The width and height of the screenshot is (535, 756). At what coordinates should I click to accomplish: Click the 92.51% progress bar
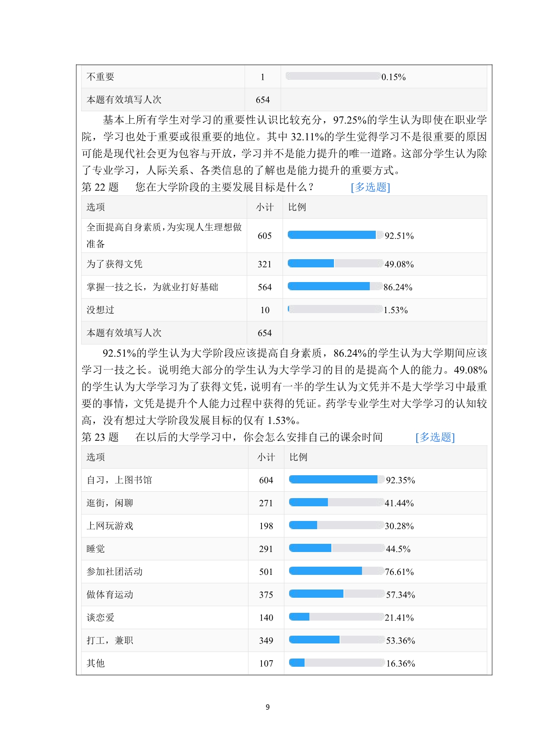336,235
